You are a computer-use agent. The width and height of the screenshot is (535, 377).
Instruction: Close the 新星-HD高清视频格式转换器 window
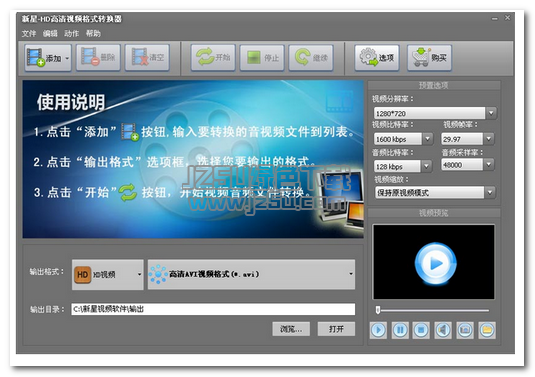pos(507,18)
